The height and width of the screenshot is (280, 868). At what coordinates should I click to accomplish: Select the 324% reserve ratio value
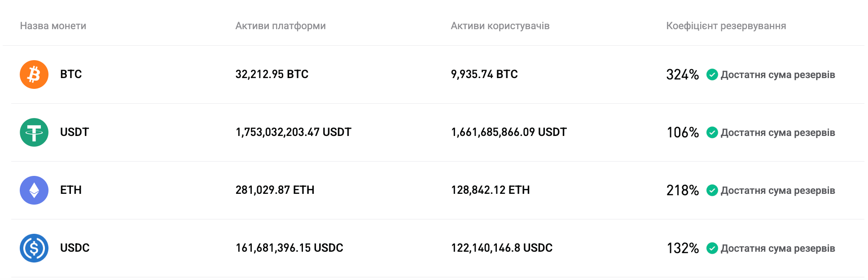[683, 74]
